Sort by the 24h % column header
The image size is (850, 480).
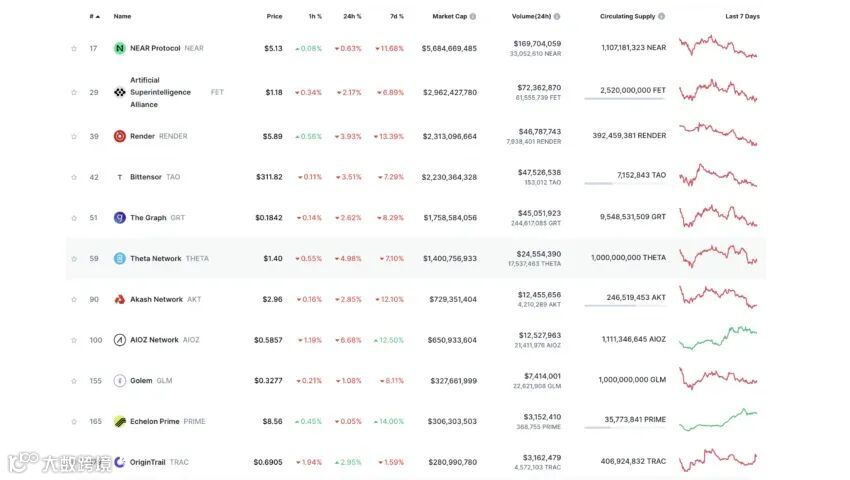pyautogui.click(x=352, y=17)
